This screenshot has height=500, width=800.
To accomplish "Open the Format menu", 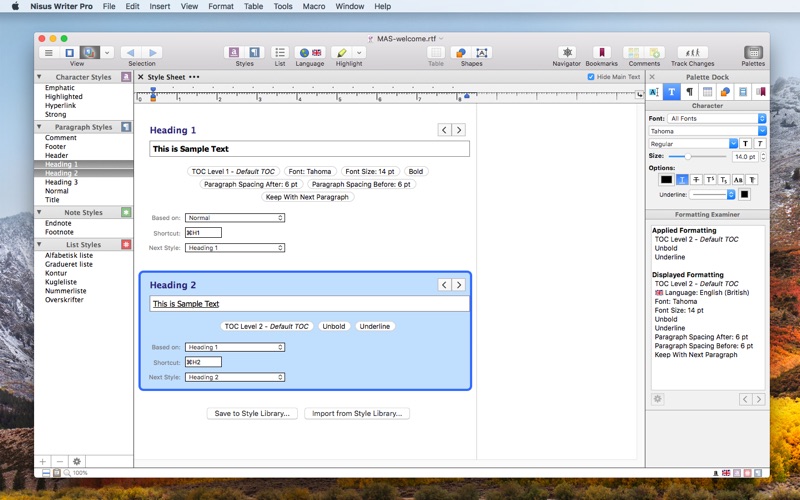I will click(220, 7).
